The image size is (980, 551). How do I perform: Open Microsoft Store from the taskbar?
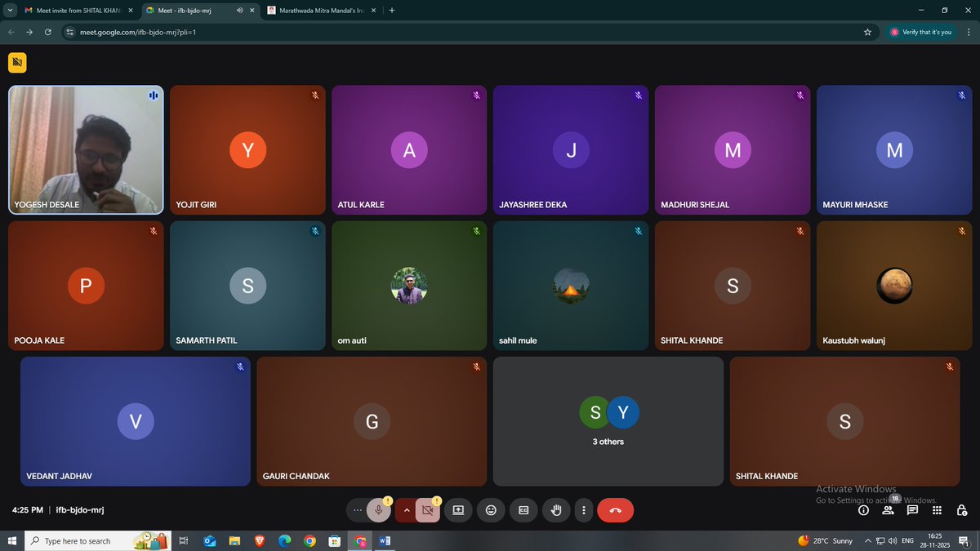coord(334,540)
